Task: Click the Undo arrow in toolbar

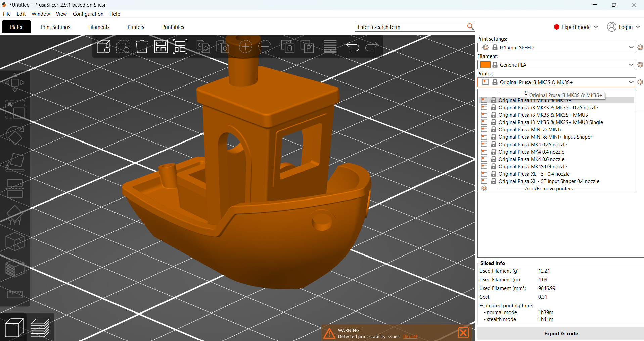Action: [353, 47]
